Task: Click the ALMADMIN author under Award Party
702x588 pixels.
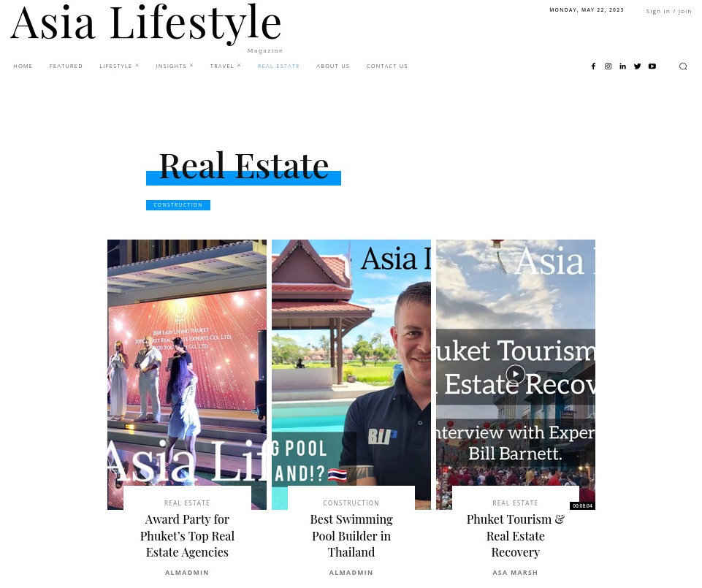Action: coord(187,573)
